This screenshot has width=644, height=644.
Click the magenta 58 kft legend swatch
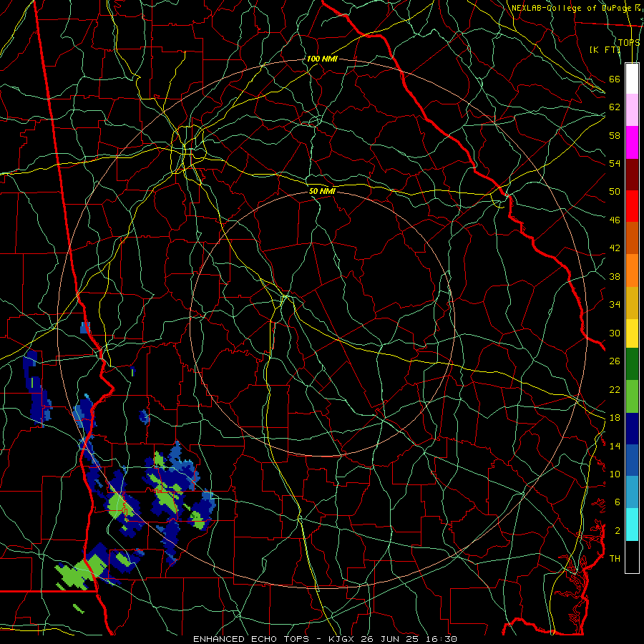632,142
